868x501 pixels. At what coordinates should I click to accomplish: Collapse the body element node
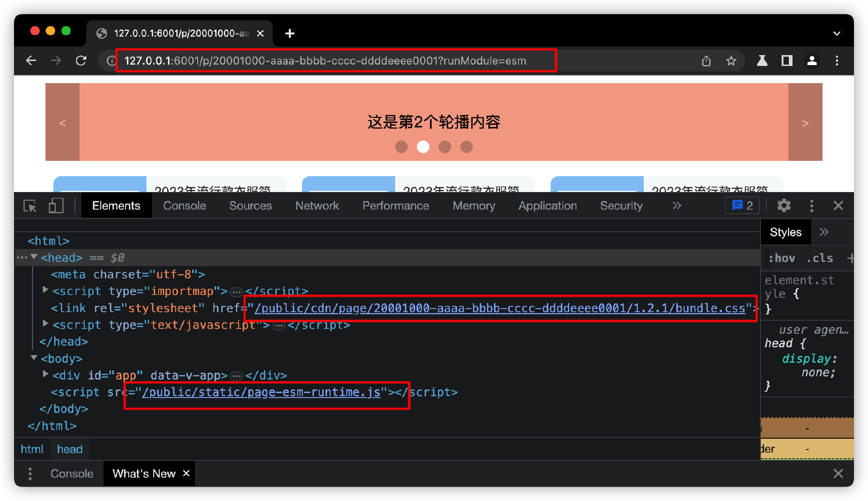[x=34, y=358]
